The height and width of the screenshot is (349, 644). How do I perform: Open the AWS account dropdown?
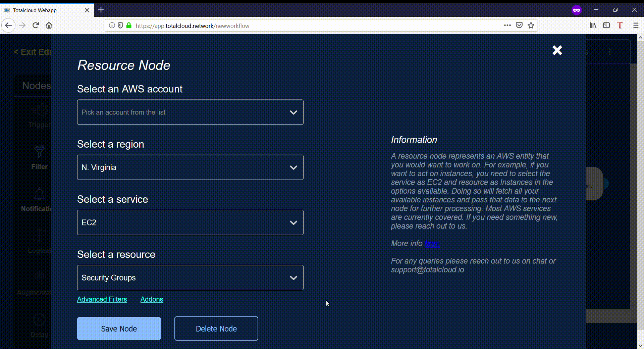pyautogui.click(x=190, y=112)
